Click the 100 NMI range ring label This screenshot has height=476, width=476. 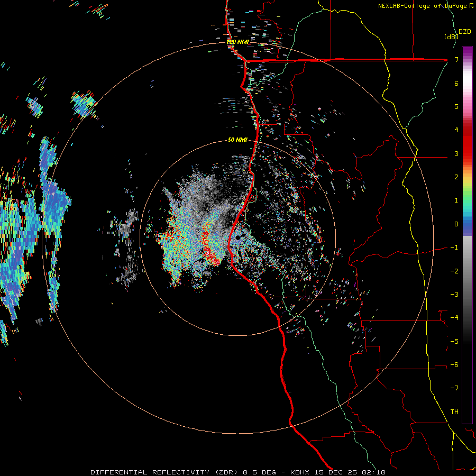pyautogui.click(x=237, y=42)
